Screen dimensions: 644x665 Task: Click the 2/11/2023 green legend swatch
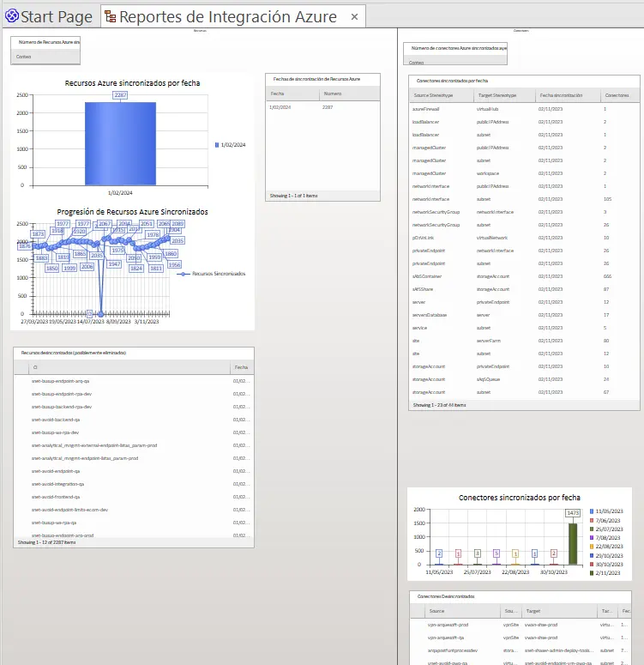pyautogui.click(x=592, y=573)
